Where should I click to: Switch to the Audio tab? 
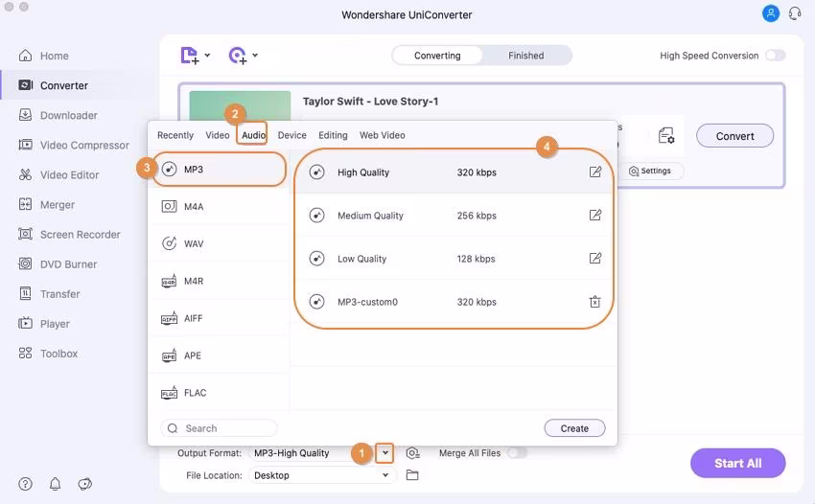254,135
